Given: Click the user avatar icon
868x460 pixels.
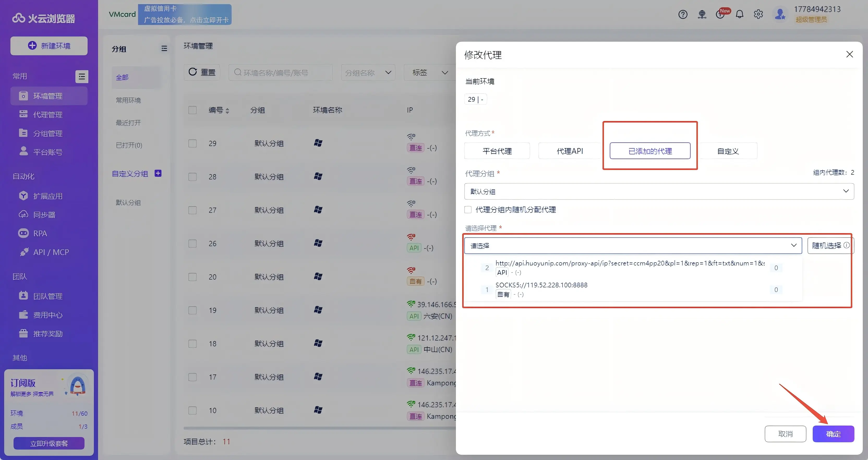Looking at the screenshot, I should [x=780, y=14].
